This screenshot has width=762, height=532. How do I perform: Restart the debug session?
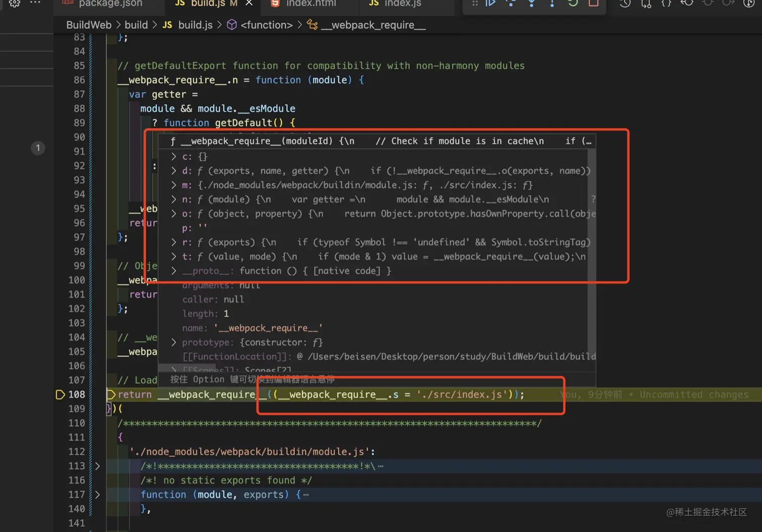tap(573, 3)
